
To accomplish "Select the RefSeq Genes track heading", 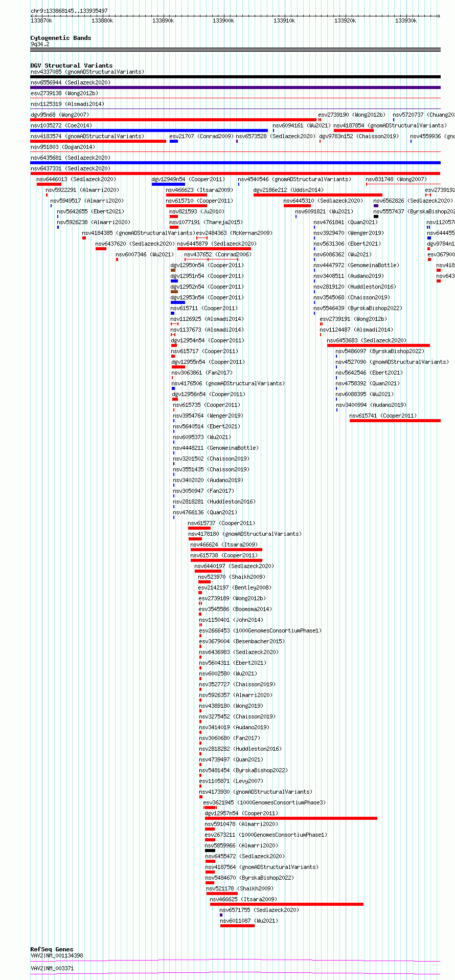I will 52,949.
